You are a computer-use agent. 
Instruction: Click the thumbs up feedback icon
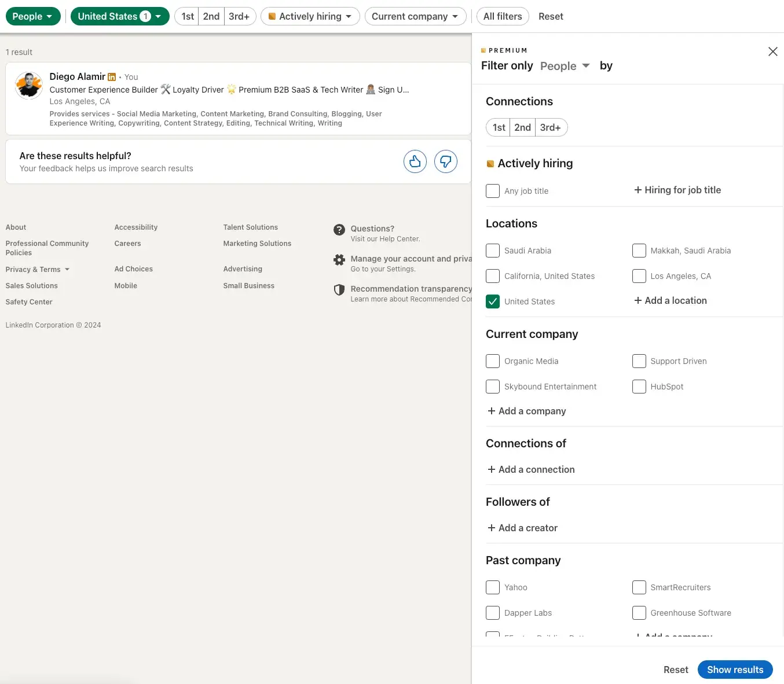(415, 161)
